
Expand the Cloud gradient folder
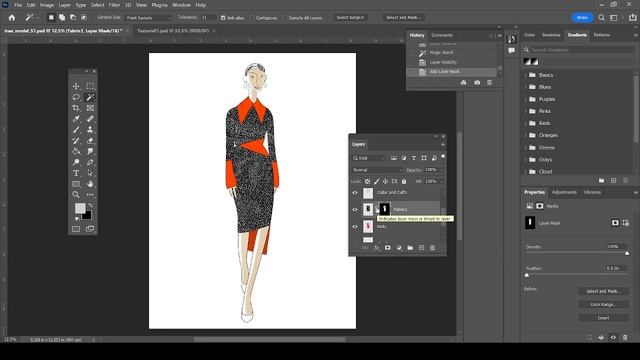526,171
